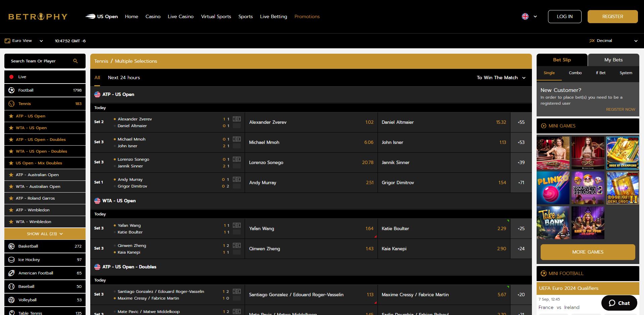Click the Basketball icon in sidebar
The image size is (644, 315).
(x=11, y=246)
